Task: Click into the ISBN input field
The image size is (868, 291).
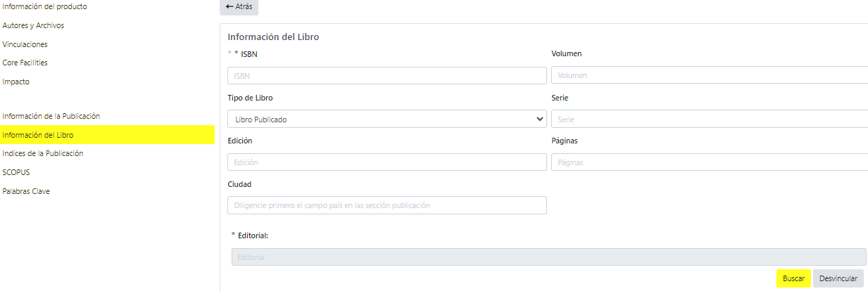Action: [x=386, y=75]
